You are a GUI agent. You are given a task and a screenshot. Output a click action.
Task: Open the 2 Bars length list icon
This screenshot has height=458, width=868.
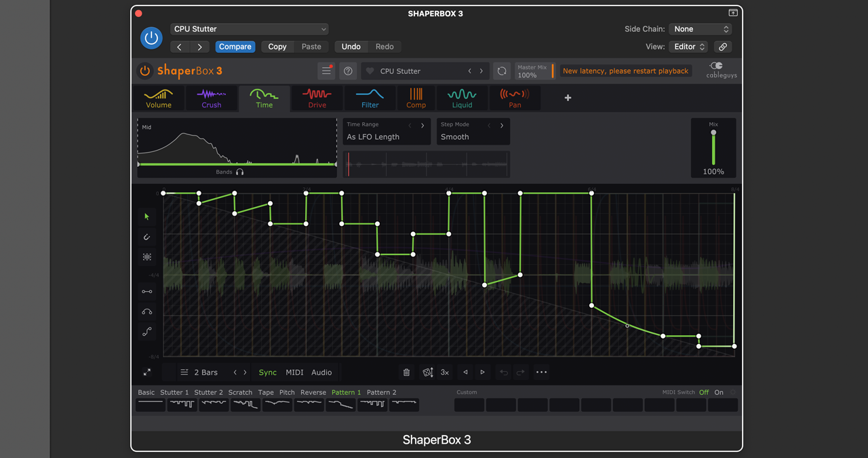coord(184,373)
